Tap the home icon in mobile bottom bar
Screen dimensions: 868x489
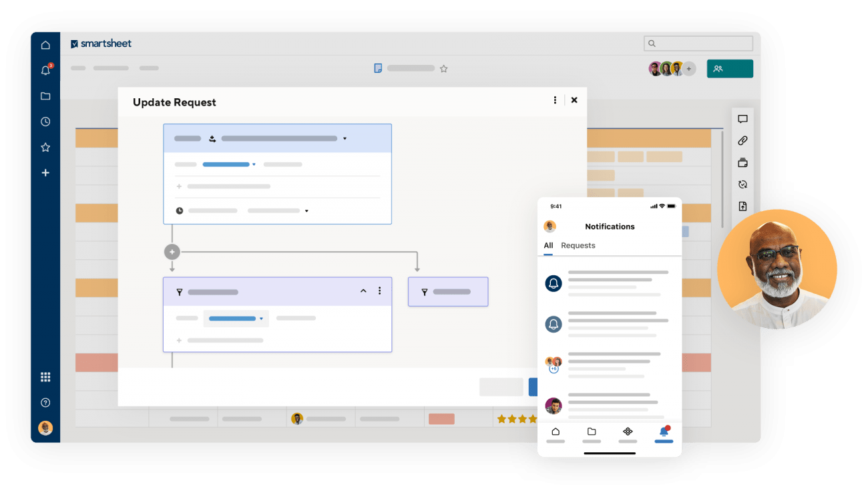pos(555,432)
